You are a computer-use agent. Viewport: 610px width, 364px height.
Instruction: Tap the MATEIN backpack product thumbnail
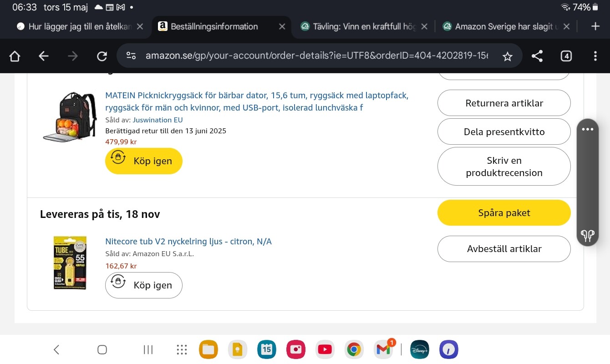(x=69, y=116)
